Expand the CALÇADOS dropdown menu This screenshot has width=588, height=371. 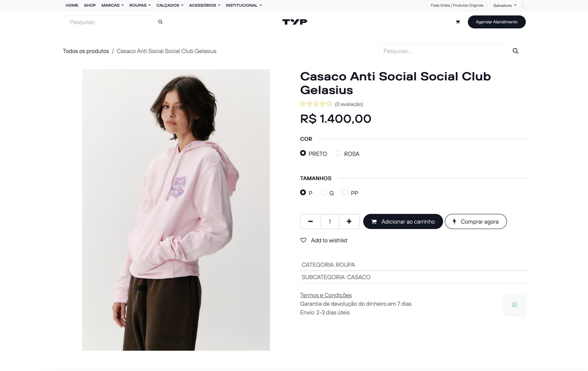tap(170, 5)
